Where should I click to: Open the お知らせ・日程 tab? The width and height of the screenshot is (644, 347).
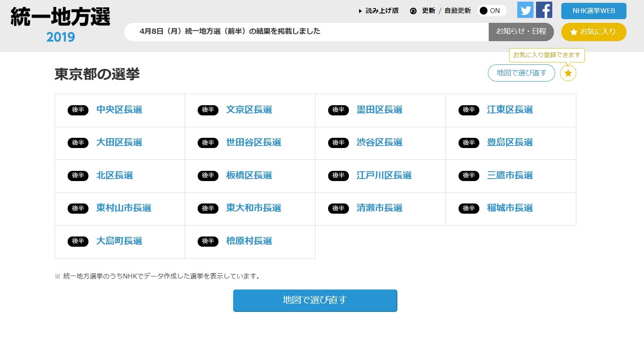[x=521, y=32]
